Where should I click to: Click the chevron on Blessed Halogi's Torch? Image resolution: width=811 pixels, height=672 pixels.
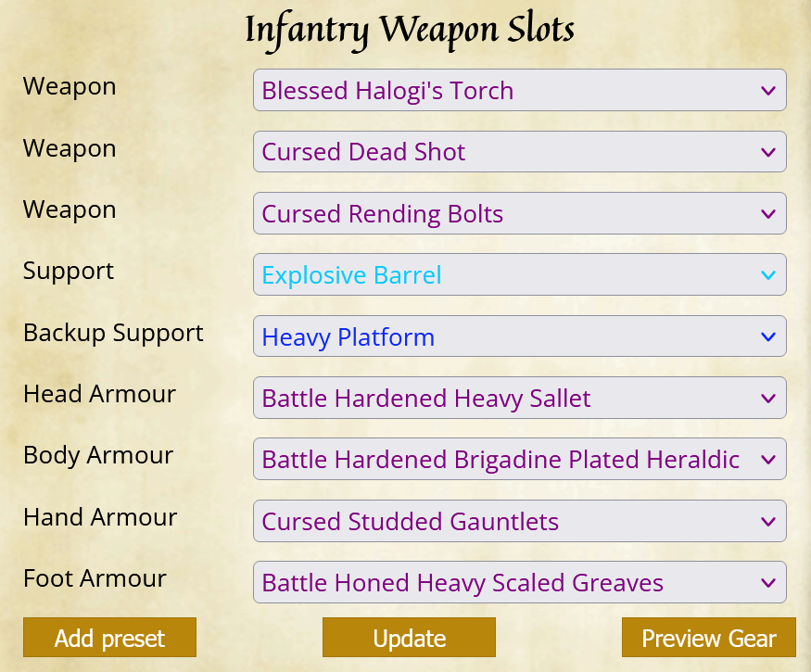coord(768,91)
